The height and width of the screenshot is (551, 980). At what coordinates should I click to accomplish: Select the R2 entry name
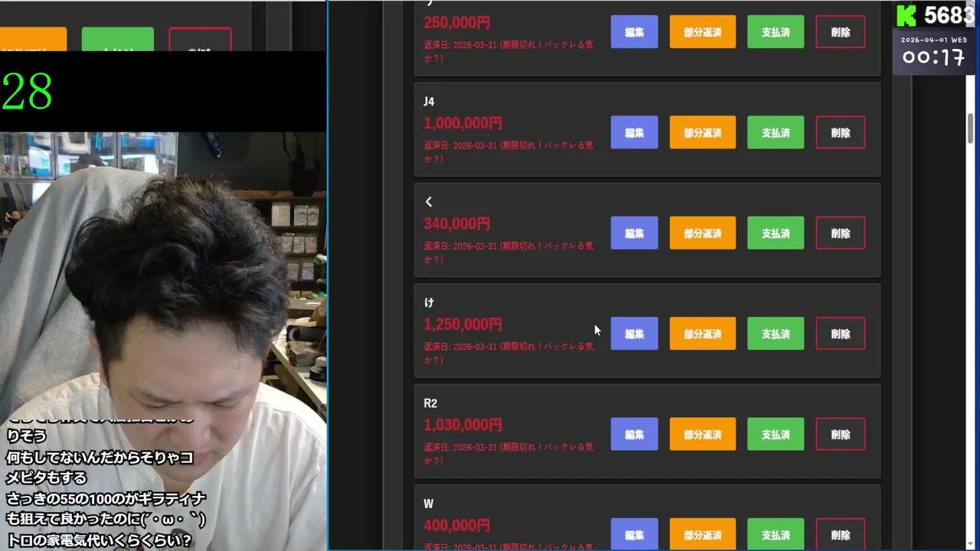(430, 403)
